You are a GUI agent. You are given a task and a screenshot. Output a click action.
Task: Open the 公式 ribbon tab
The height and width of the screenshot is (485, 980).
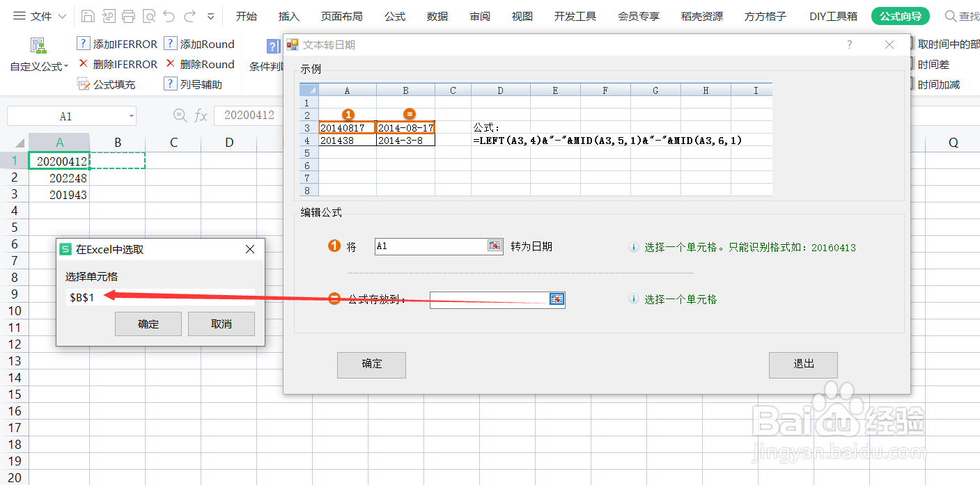(x=395, y=16)
